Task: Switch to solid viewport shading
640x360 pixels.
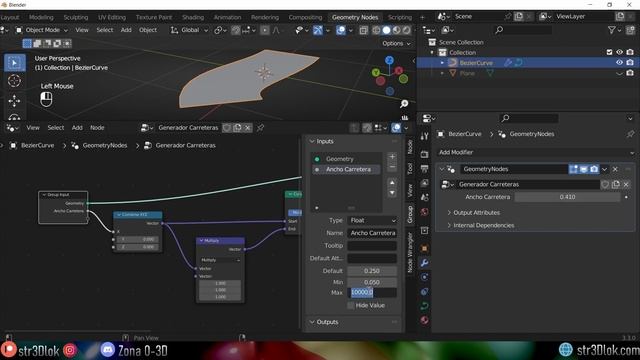Action: [x=386, y=30]
